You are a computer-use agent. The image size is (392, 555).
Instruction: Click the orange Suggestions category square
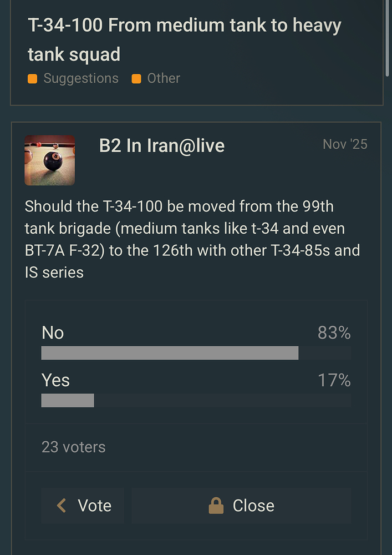(x=33, y=79)
